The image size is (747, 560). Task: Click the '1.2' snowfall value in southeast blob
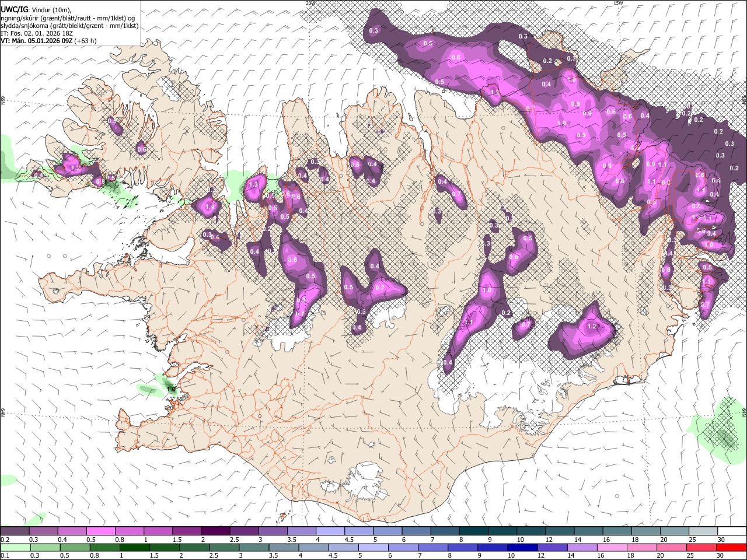tap(592, 327)
